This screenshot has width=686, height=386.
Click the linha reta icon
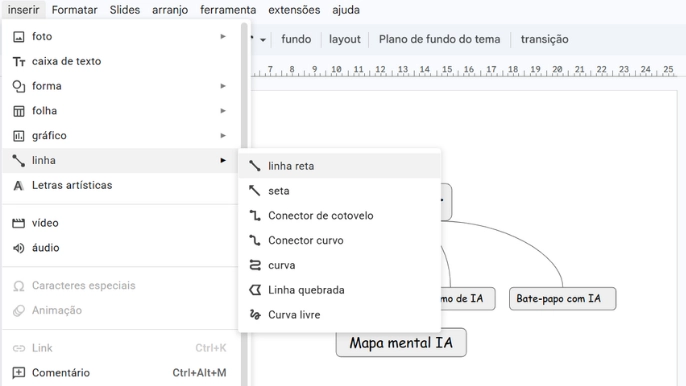pos(255,166)
